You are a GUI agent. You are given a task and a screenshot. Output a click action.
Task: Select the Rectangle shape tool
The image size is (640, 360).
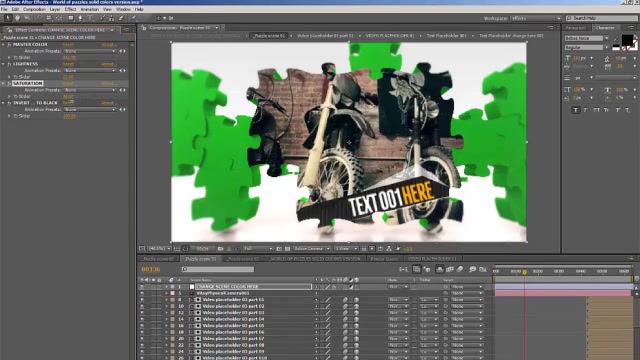[70, 18]
